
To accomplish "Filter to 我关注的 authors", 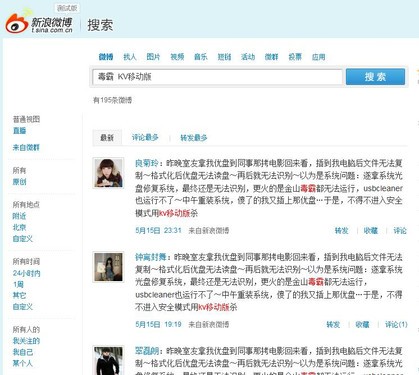I will coord(26,341).
